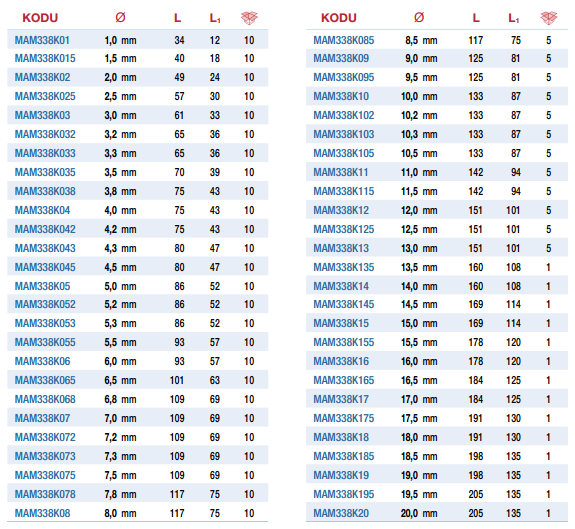Select product code MAM338K165
Image resolution: width=575 pixels, height=529 pixels.
tap(344, 380)
